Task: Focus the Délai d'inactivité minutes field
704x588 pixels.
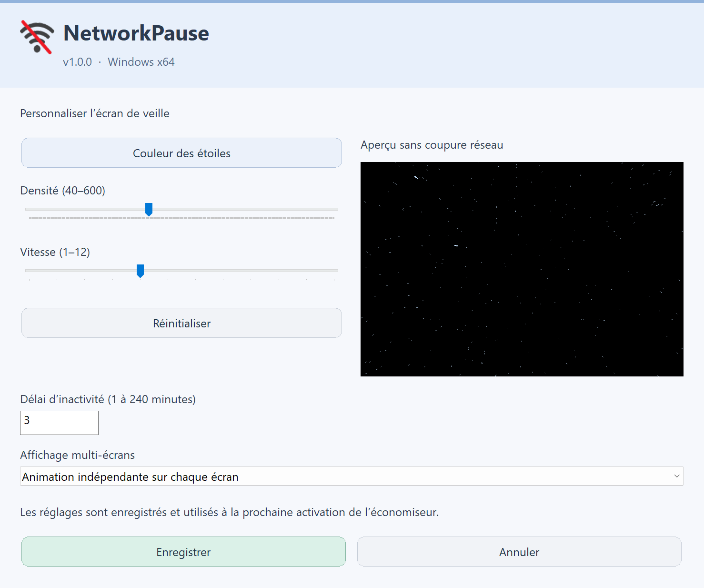Action: coord(59,423)
